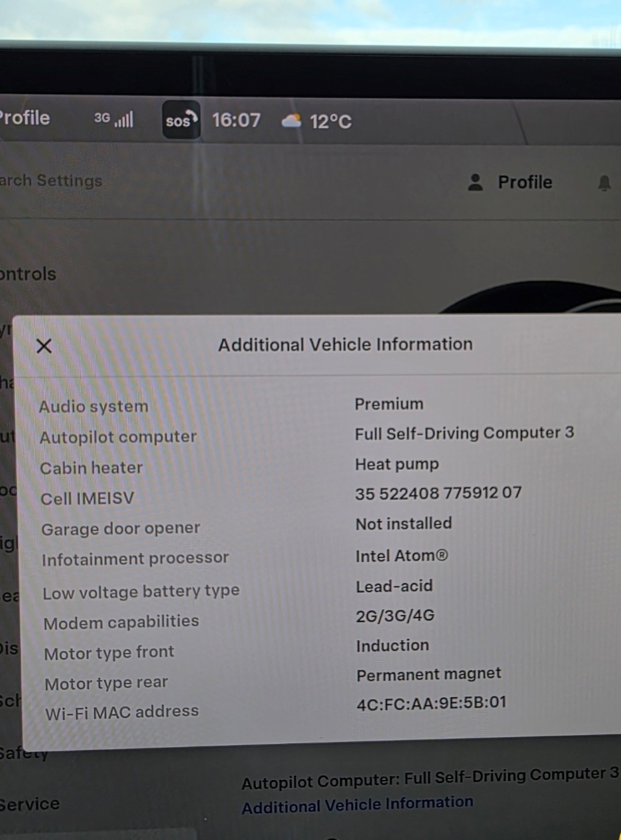The width and height of the screenshot is (621, 840).
Task: Tap the weather cloud icon
Action: [x=291, y=121]
